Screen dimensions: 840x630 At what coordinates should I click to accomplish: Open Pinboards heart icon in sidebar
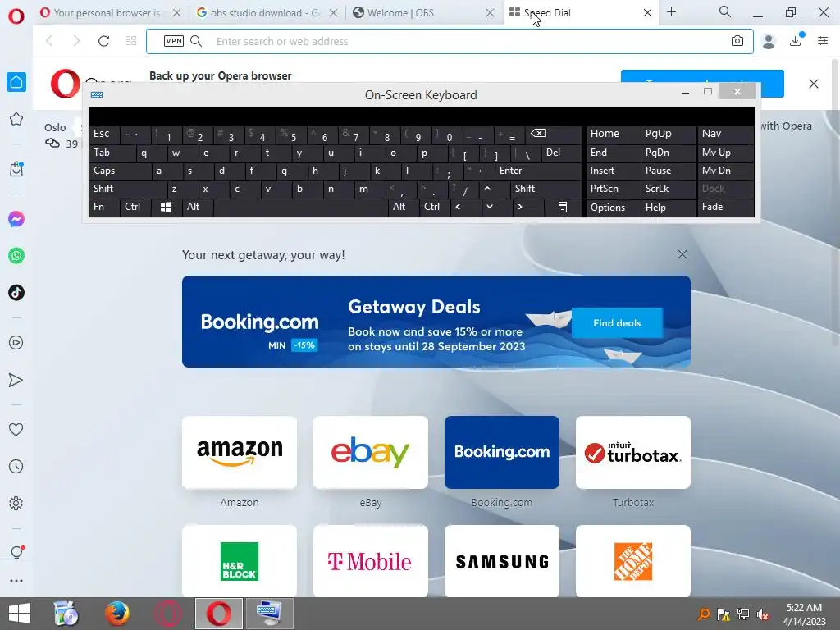point(16,429)
